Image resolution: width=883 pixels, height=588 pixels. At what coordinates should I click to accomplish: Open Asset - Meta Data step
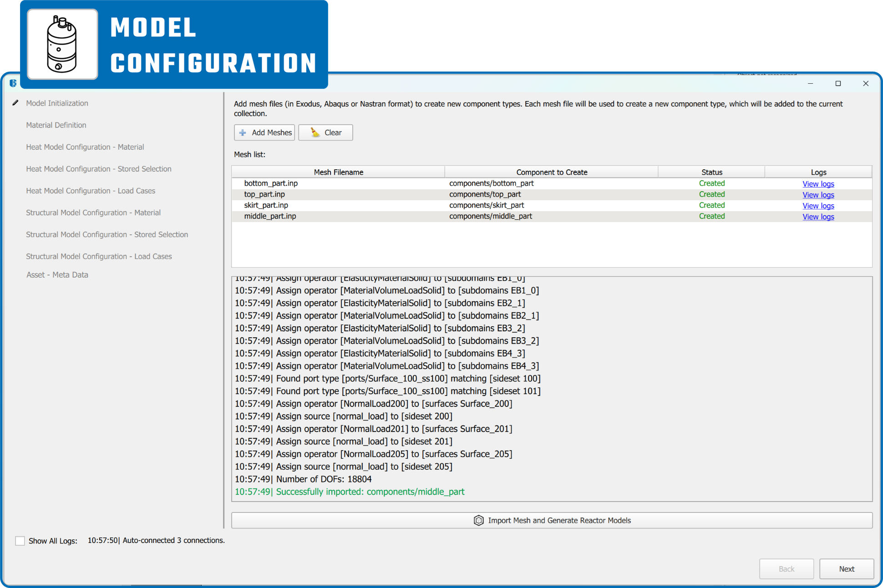pyautogui.click(x=57, y=275)
